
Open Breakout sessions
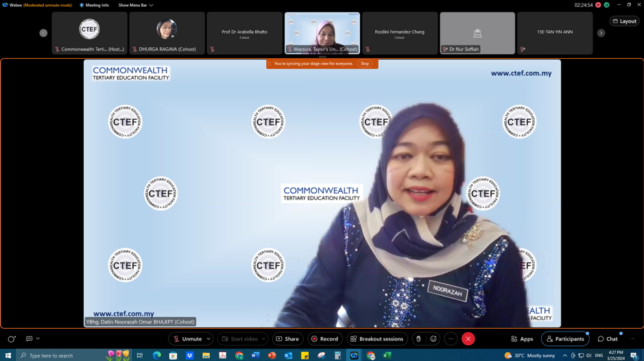click(377, 339)
